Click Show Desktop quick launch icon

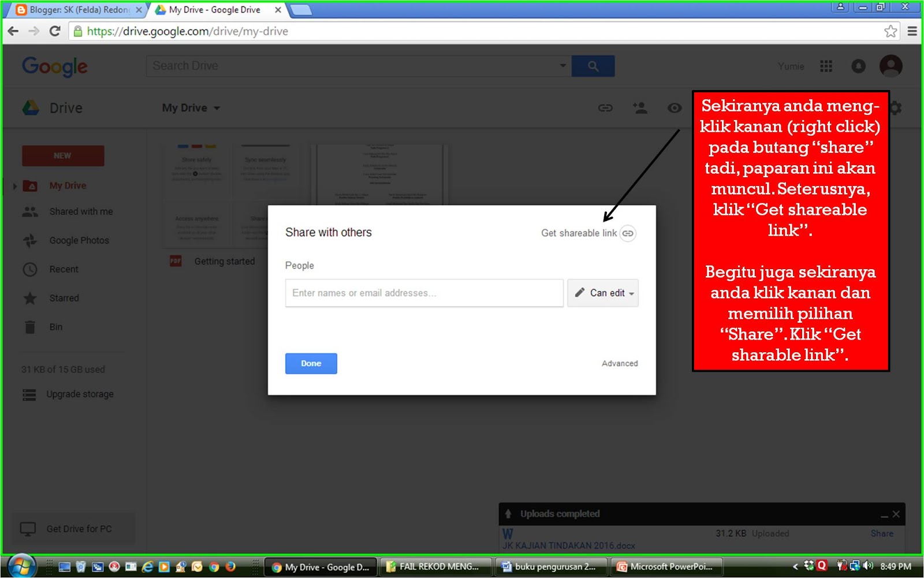pyautogui.click(x=64, y=567)
